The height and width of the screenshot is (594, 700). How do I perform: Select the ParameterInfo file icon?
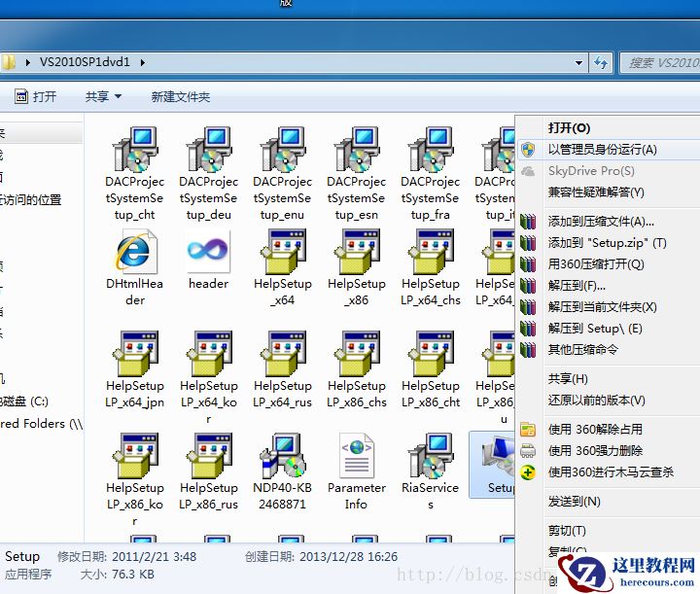356,456
